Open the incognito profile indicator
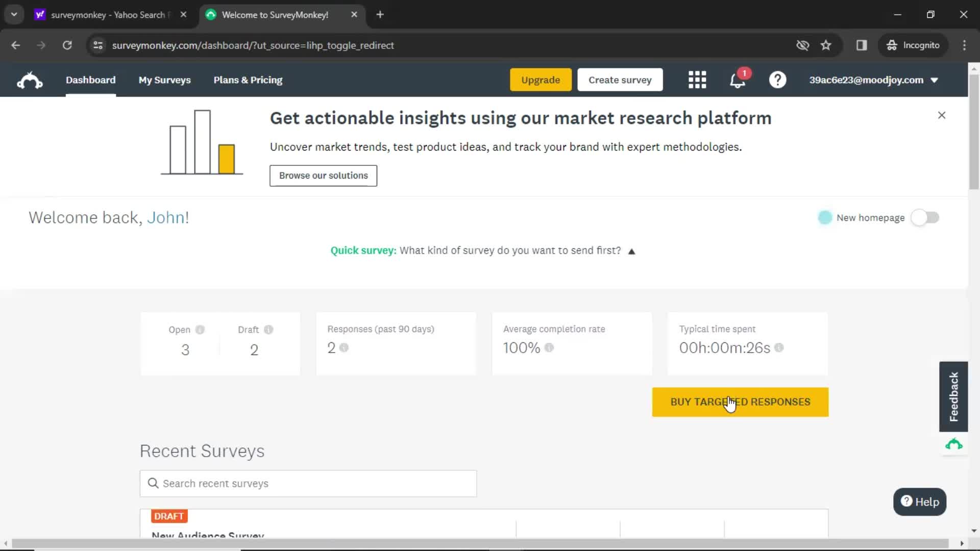 [913, 45]
